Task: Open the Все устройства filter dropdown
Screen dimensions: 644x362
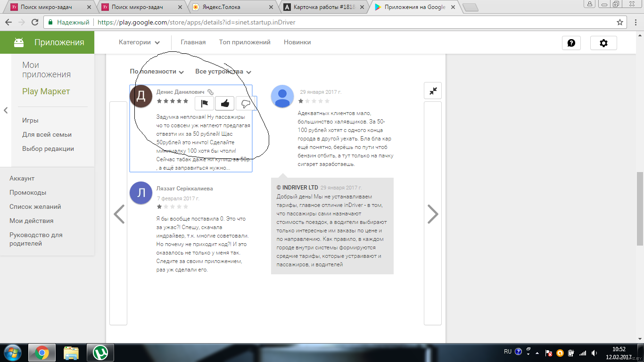Action: [223, 72]
